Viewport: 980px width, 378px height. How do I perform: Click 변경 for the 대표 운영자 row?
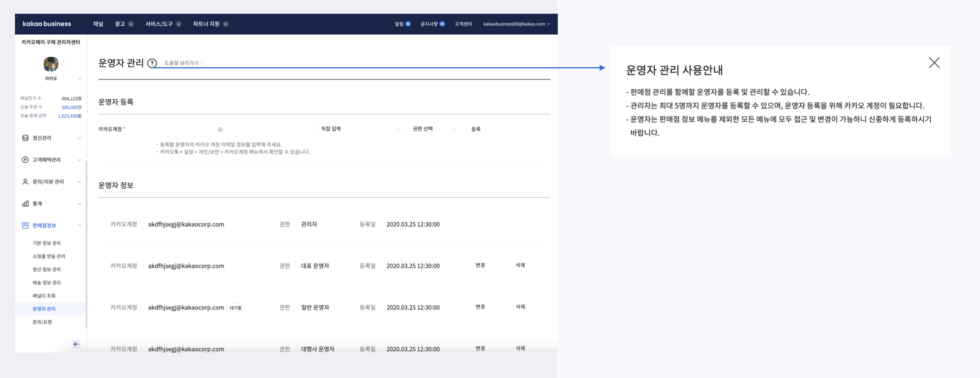coord(480,265)
